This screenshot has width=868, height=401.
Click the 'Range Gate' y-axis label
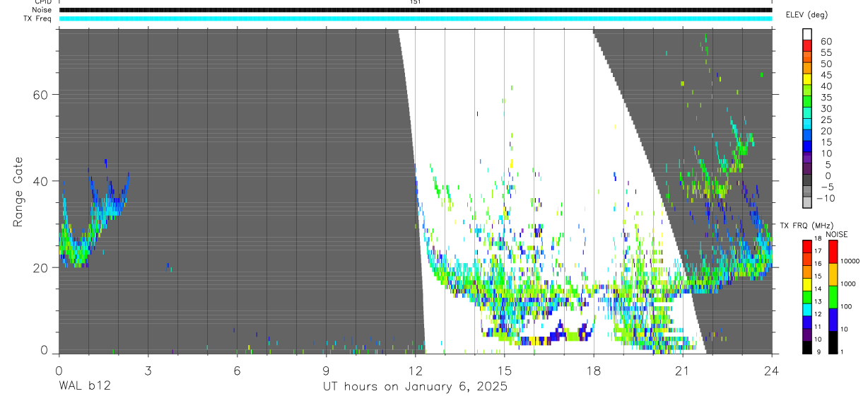coord(19,192)
